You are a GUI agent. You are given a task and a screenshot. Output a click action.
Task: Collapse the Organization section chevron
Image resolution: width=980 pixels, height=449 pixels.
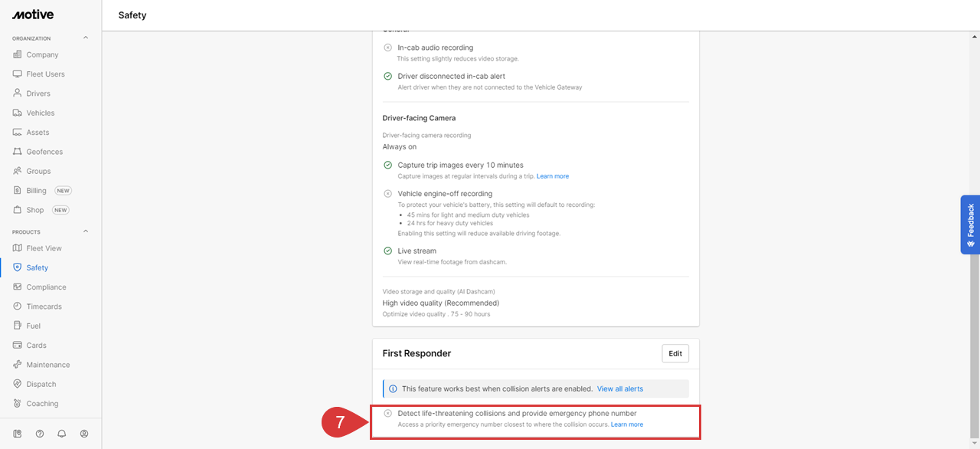[x=86, y=38]
